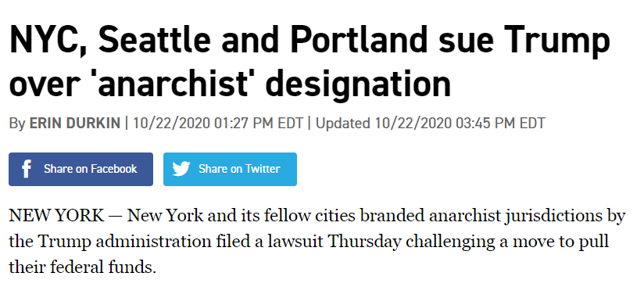Click the Facebook "f" logo icon
This screenshot has height=287, width=644.
coord(27,169)
